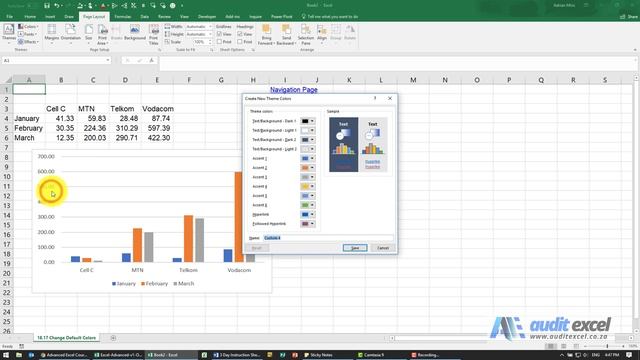The image size is (640, 360).
Task: Click the sheet Background picture button
Action: [135, 33]
